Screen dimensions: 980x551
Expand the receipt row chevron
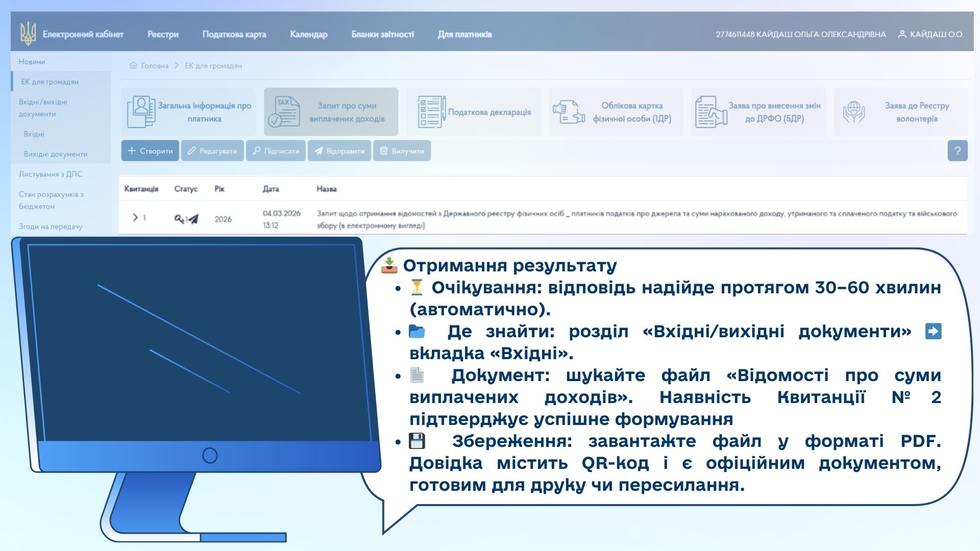click(135, 218)
